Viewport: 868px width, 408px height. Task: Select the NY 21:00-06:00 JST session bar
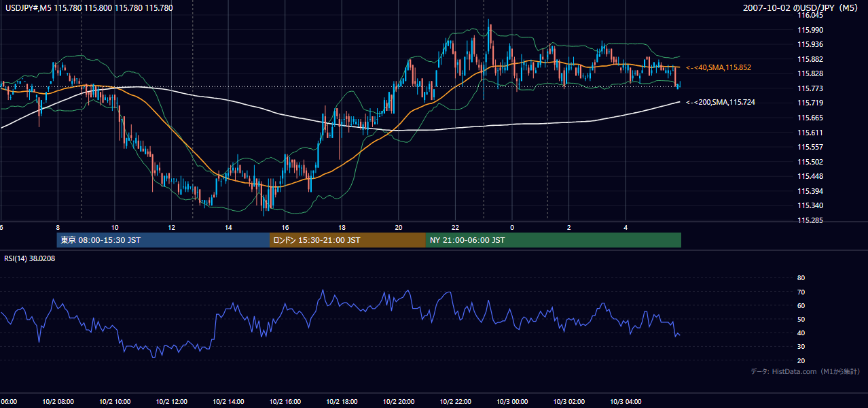(554, 240)
